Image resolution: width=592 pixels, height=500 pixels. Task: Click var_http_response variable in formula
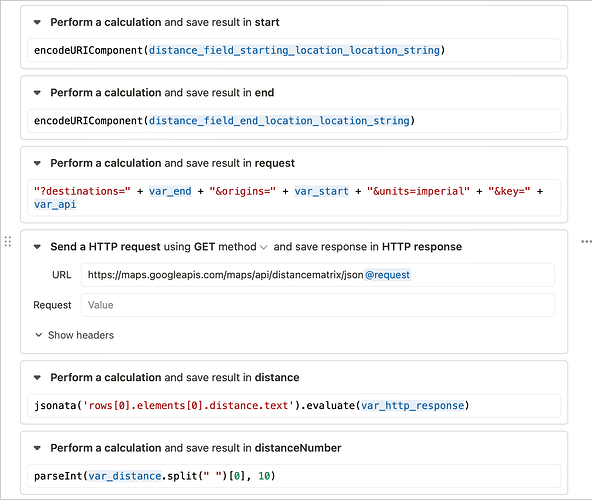point(412,406)
